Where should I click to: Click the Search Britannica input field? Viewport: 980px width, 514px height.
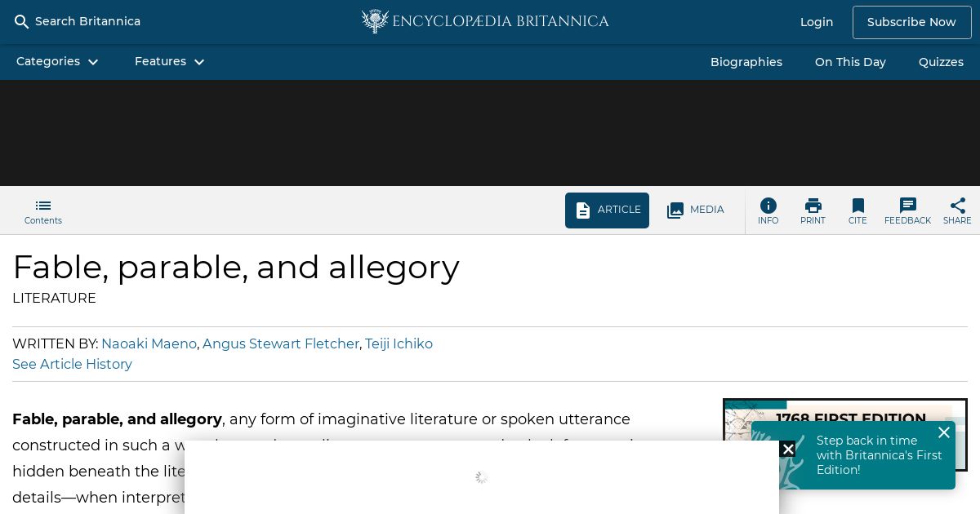point(87,22)
